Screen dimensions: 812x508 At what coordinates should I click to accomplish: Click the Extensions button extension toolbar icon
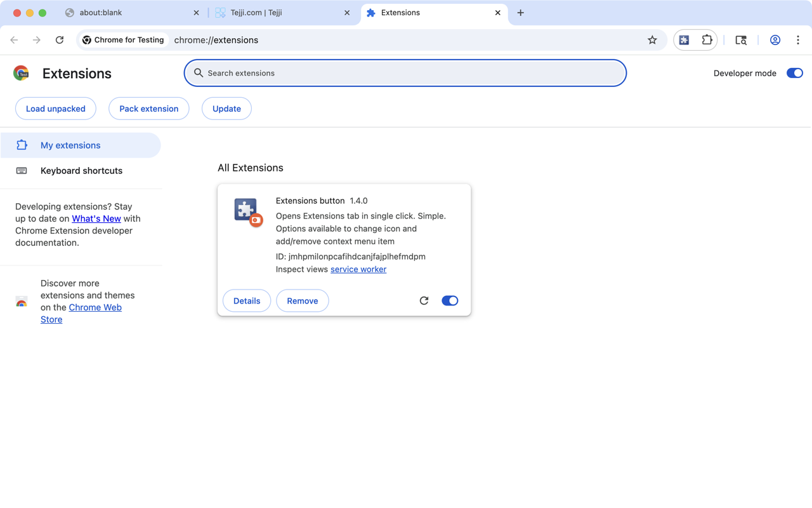[x=684, y=39]
